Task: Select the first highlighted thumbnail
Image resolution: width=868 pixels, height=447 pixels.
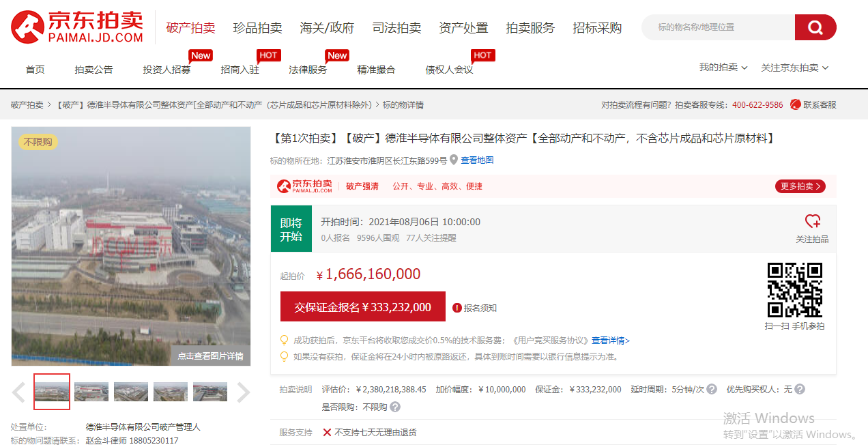Action: click(x=52, y=392)
